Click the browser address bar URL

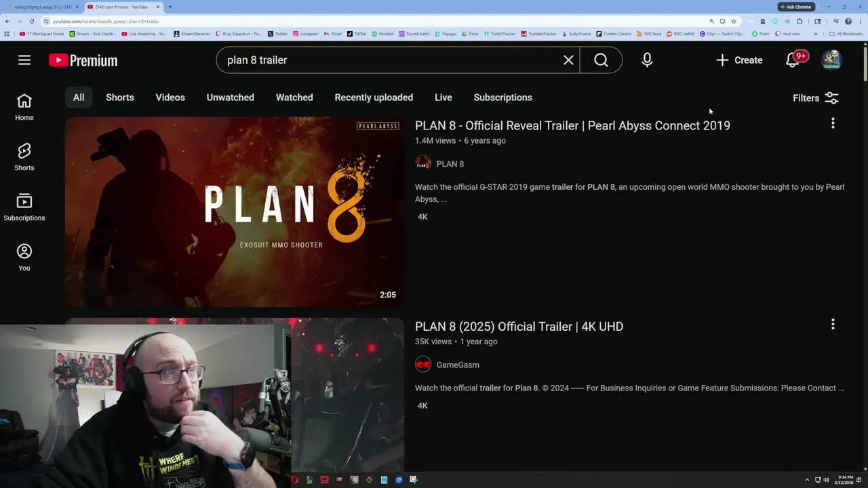click(x=106, y=22)
